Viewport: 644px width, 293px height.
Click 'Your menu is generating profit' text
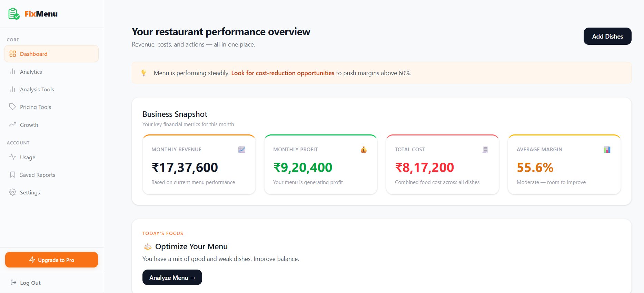click(x=308, y=182)
